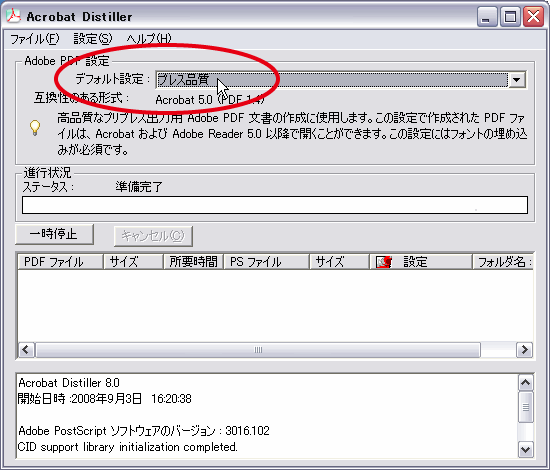Click the file list left scroll arrow
This screenshot has width=550, height=470.
pyautogui.click(x=26, y=350)
